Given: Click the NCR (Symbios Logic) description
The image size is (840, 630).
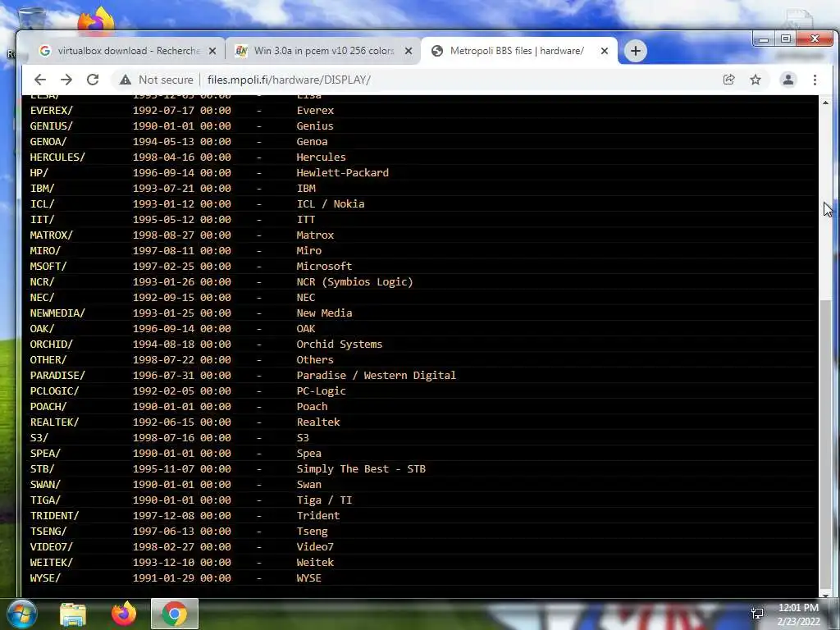Looking at the screenshot, I should (354, 282).
